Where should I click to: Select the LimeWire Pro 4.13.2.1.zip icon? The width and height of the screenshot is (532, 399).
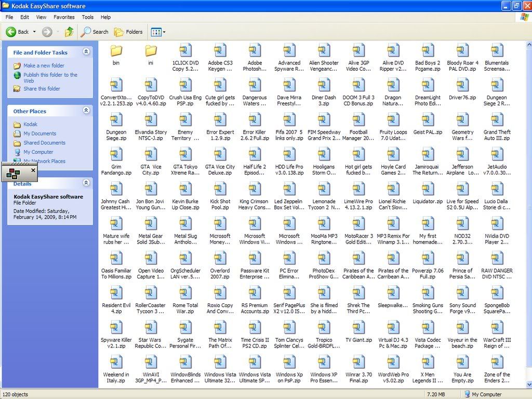[358, 189]
